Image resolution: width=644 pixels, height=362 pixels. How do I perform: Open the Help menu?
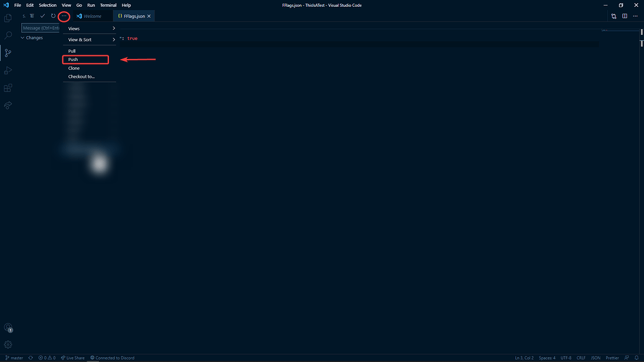126,6
